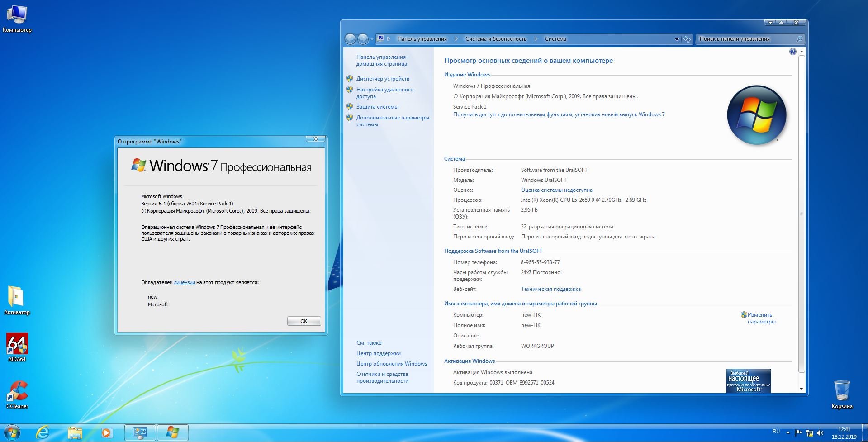Open the volume speaker tray icon
868x442 pixels.
(821, 433)
